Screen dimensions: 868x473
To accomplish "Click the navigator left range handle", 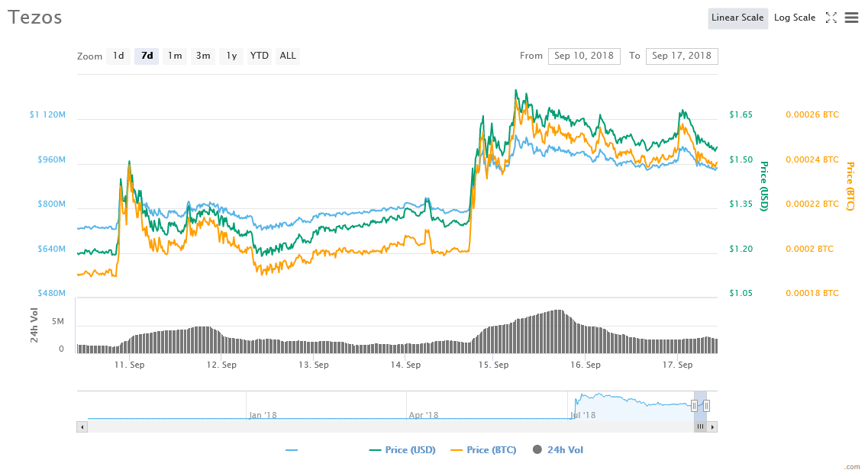I will [694, 406].
